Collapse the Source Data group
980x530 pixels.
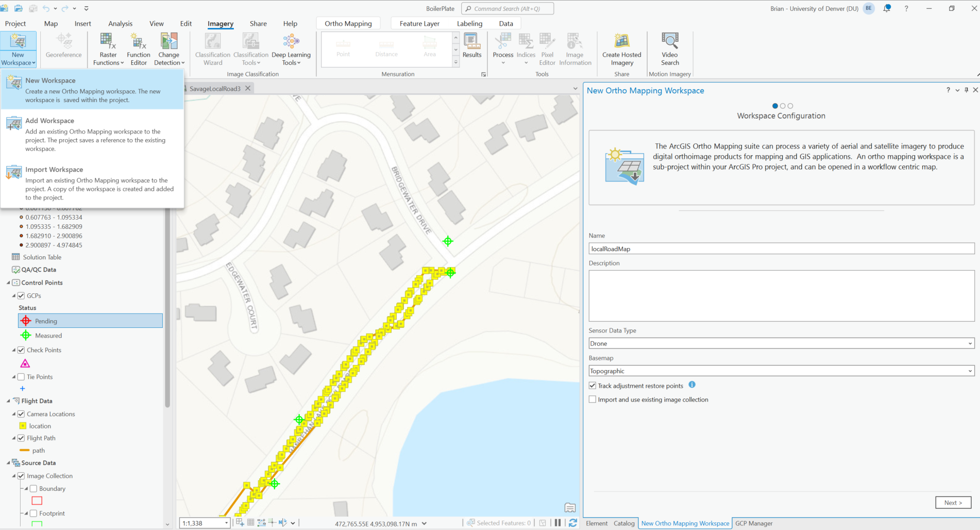8,462
